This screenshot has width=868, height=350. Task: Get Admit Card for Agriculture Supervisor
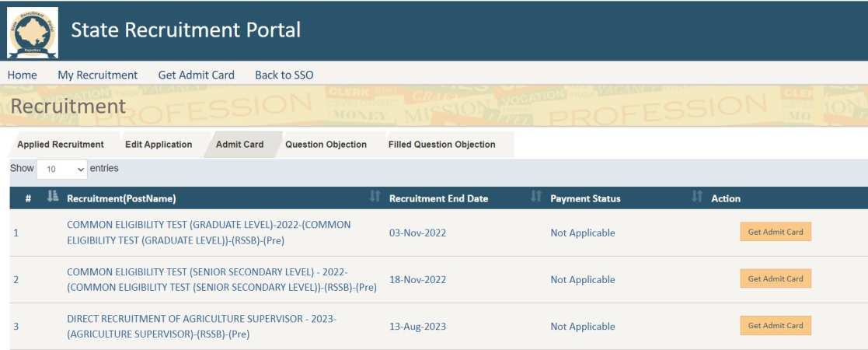(775, 326)
